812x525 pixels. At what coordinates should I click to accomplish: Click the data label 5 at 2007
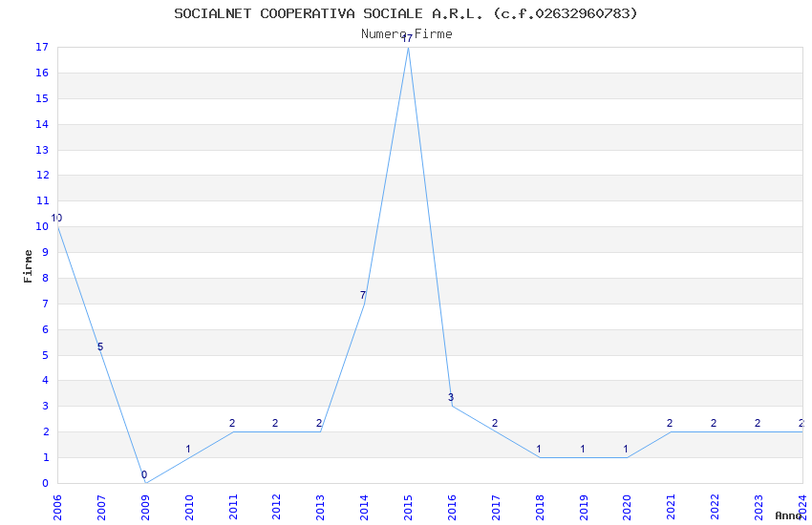click(100, 346)
